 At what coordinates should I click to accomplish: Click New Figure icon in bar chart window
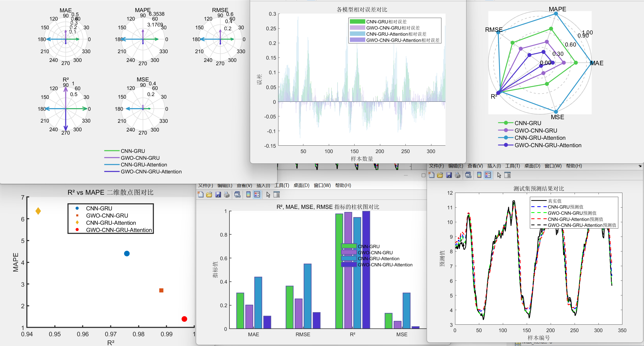click(201, 195)
